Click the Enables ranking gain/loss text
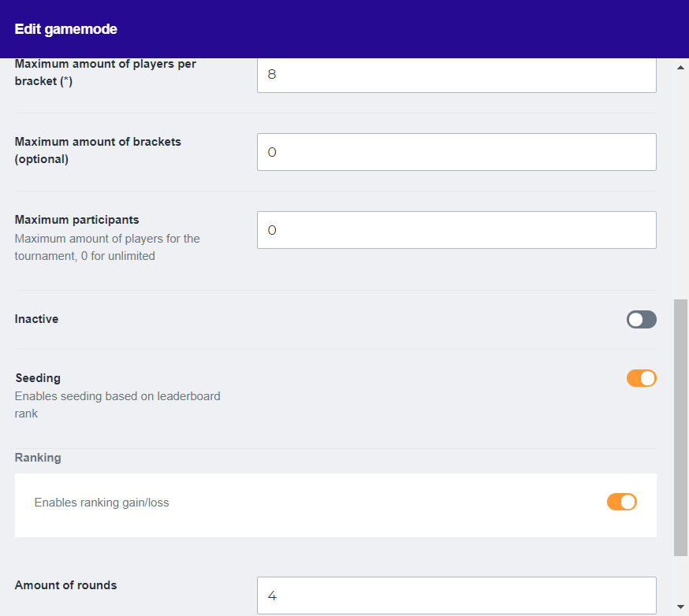689x616 pixels. coord(102,503)
